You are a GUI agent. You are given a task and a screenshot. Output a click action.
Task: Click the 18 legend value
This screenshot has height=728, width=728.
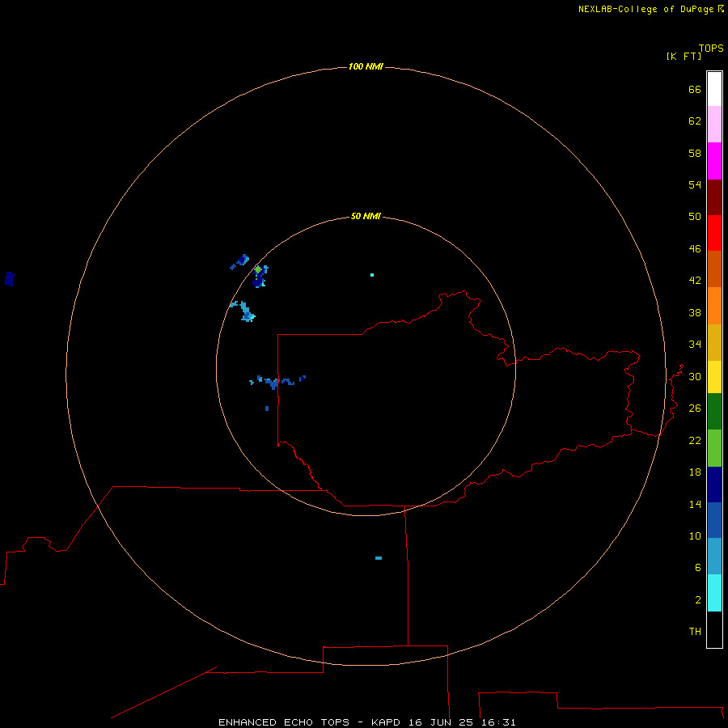point(695,472)
